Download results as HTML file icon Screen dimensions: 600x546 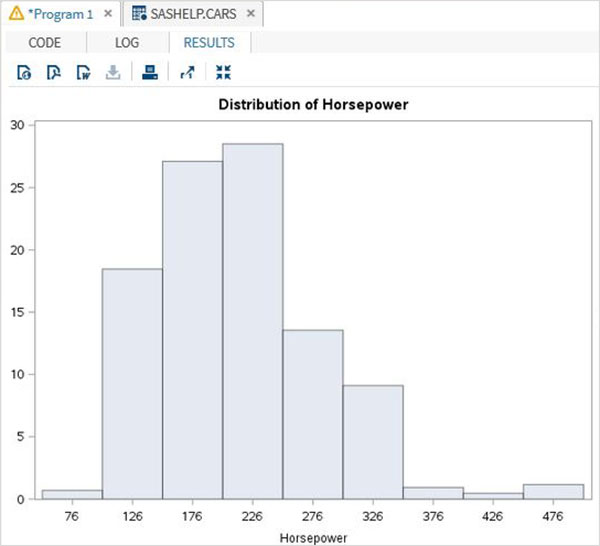point(24,72)
